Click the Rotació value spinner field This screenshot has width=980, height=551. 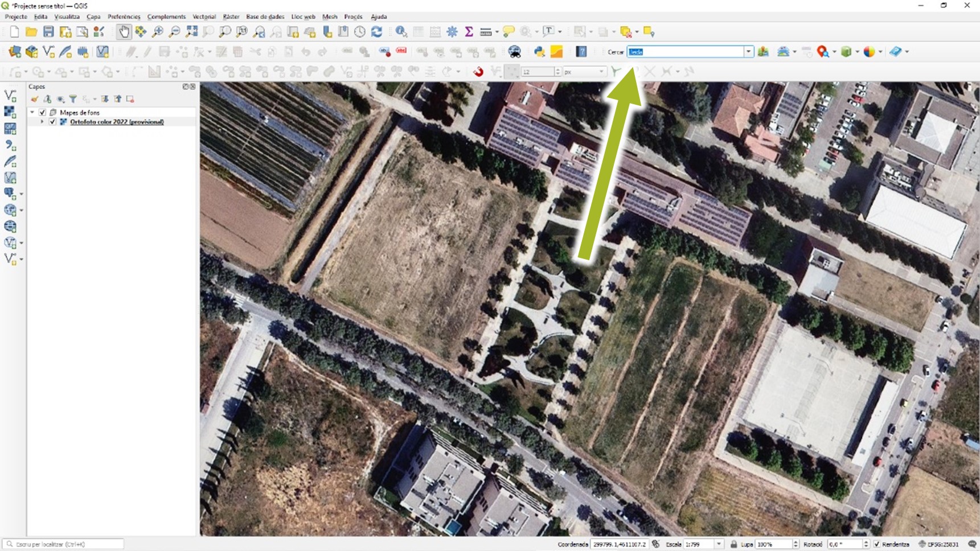tap(848, 544)
